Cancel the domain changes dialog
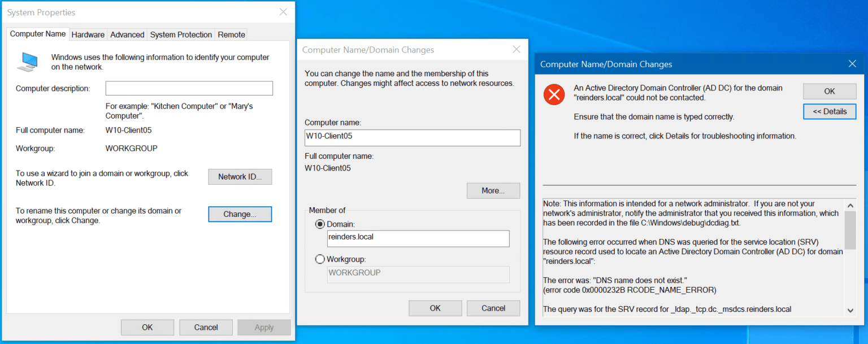868x344 pixels. click(493, 308)
